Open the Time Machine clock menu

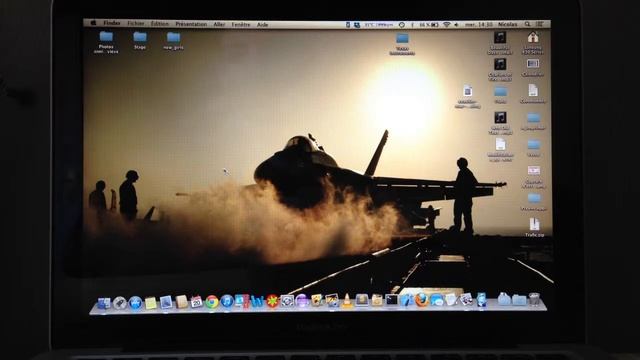coord(402,24)
